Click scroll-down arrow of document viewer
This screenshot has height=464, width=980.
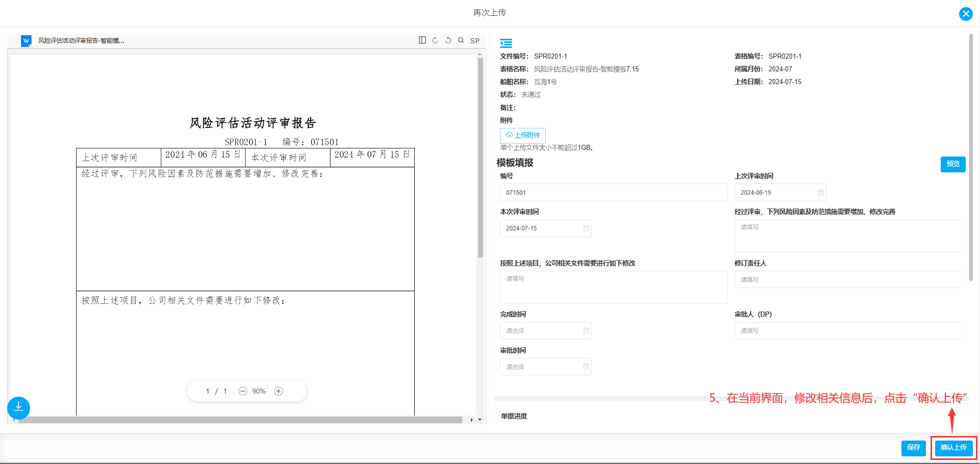[x=480, y=420]
